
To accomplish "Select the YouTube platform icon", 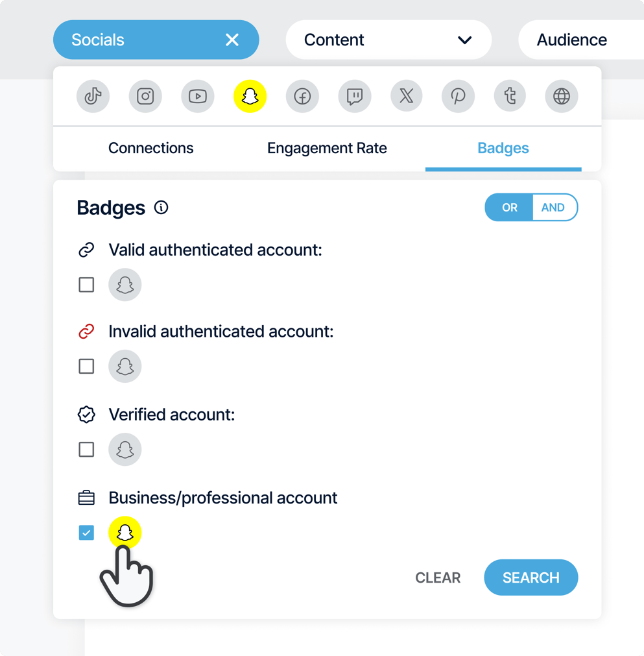I will pos(197,96).
